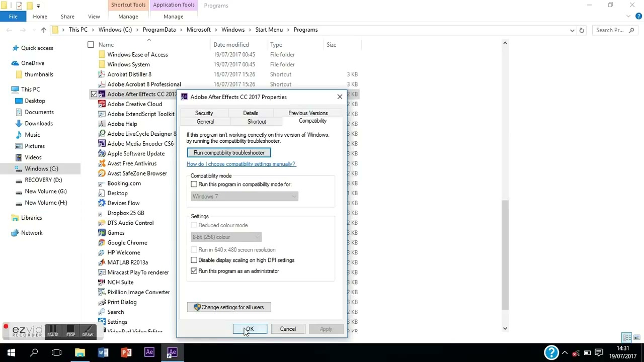
Task: Switch to PowerPoint on the taskbar
Action: pyautogui.click(x=126, y=352)
